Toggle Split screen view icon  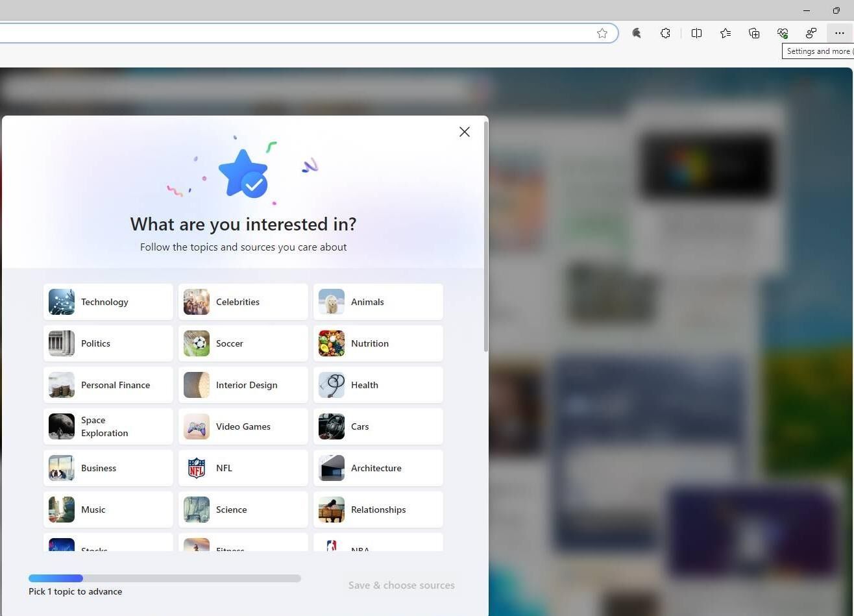click(x=696, y=33)
